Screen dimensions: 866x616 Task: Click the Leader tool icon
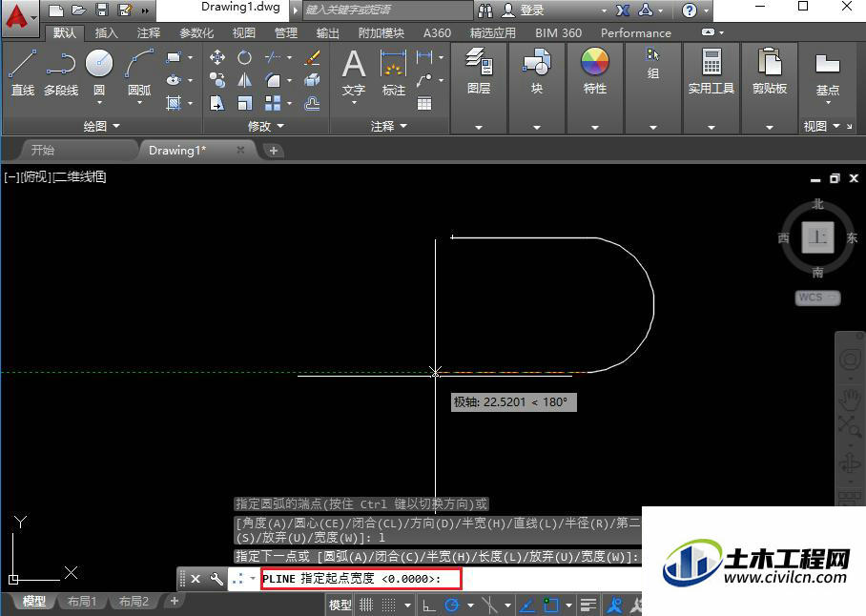point(424,81)
